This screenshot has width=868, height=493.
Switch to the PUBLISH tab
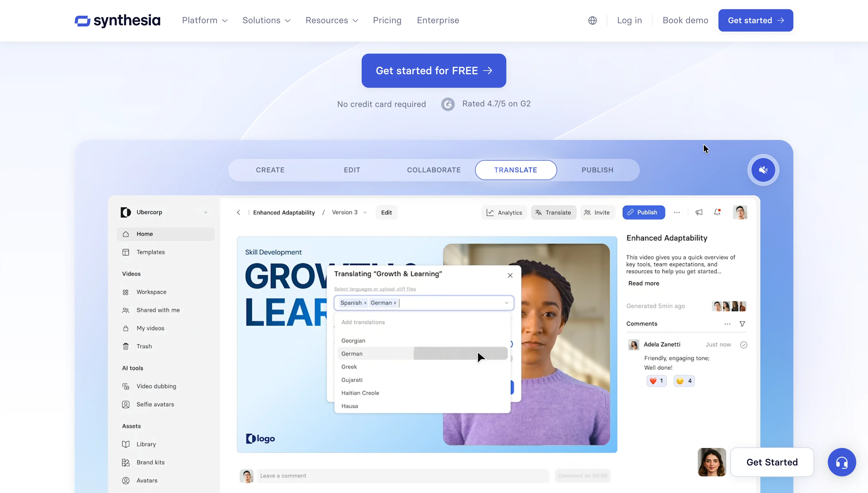click(x=597, y=170)
